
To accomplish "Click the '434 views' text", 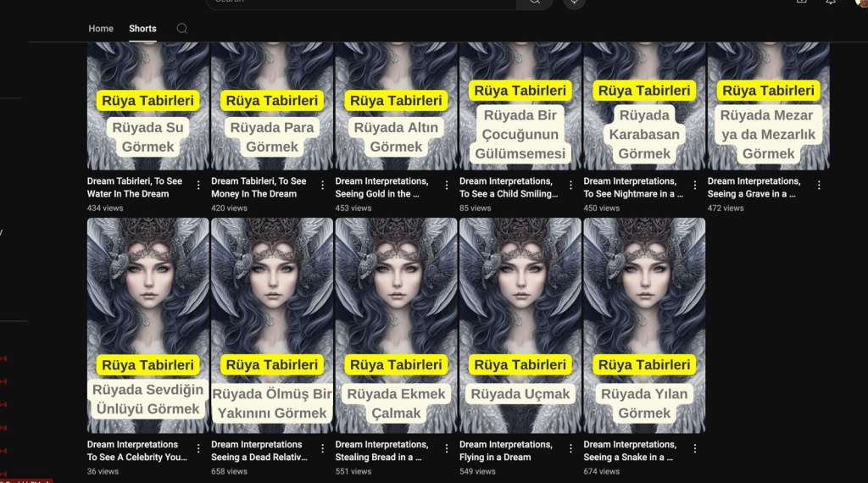I will 105,208.
